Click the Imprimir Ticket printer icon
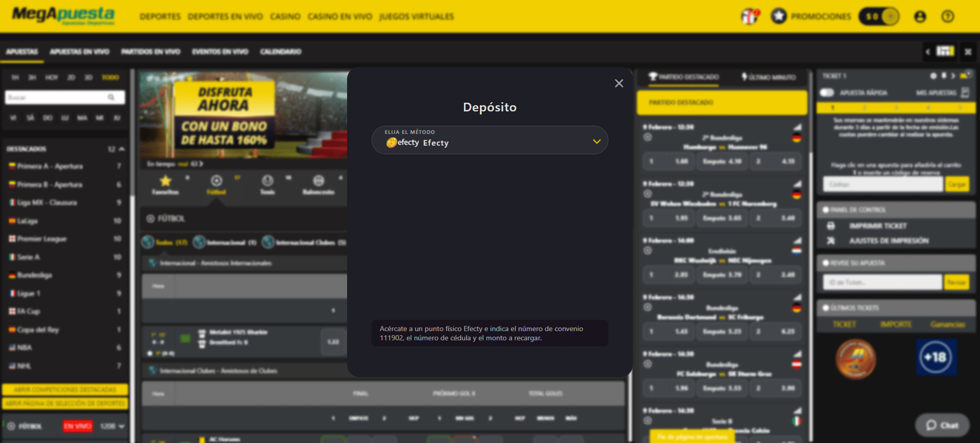 click(x=831, y=226)
